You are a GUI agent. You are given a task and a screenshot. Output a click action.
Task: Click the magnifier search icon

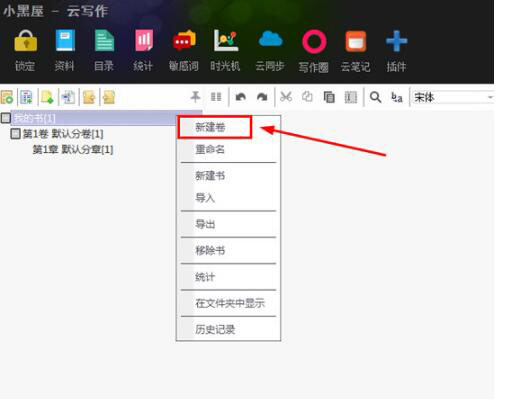pos(375,97)
